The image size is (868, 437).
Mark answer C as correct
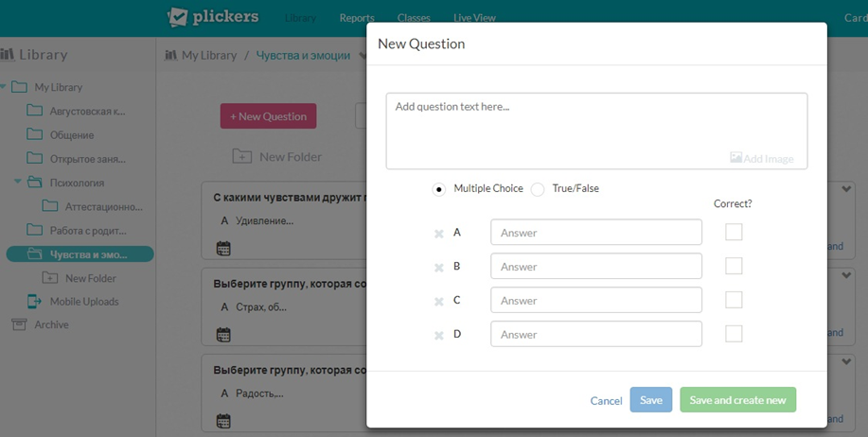coord(734,300)
